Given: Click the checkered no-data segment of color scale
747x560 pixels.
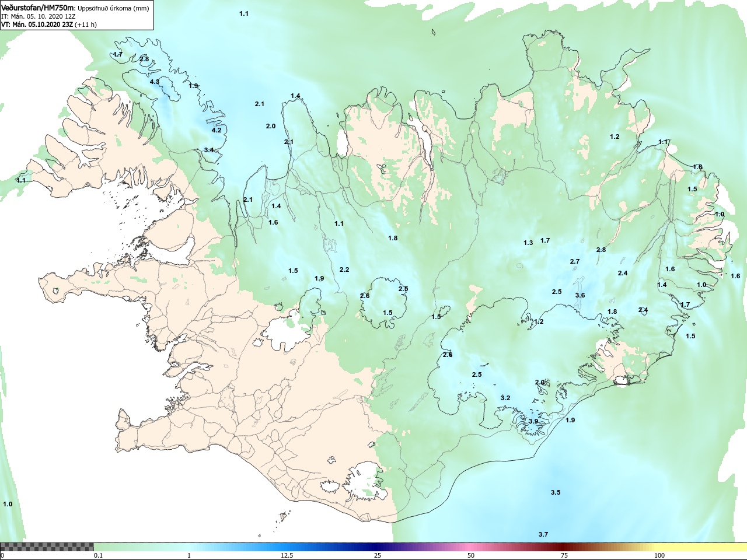Looking at the screenshot, I should [47, 547].
